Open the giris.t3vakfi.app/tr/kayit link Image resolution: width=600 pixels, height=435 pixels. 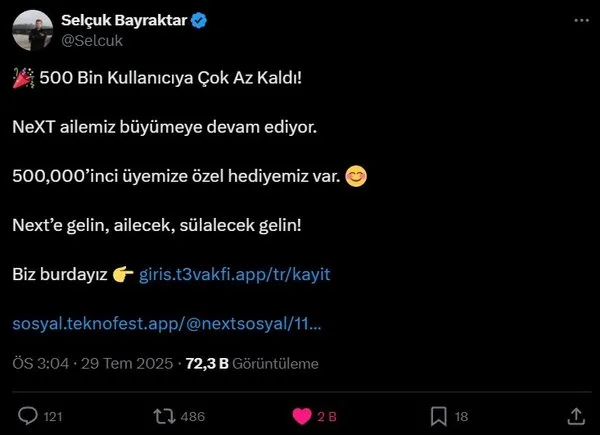click(235, 275)
